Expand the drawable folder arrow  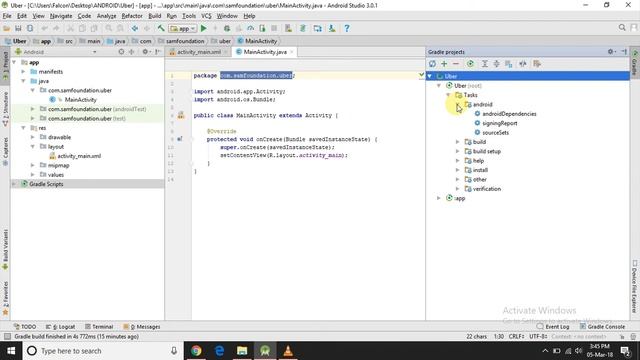coord(33,137)
